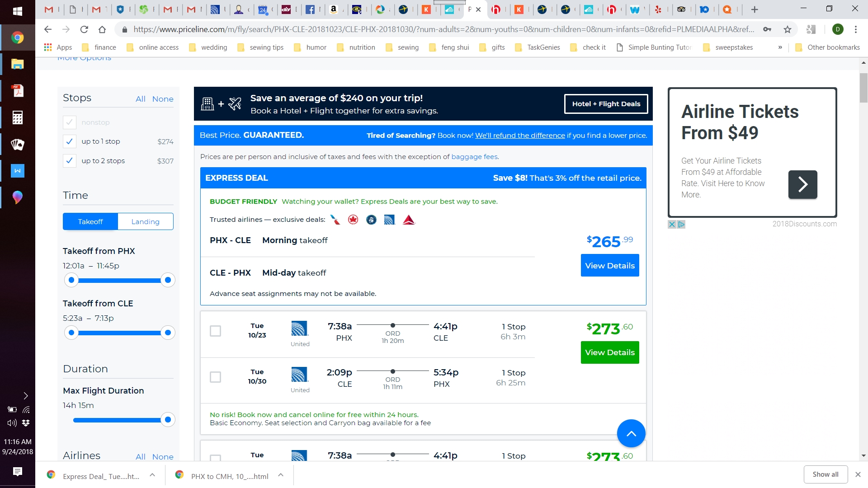Viewport: 868px width, 488px height.
Task: Select the Takeoff time filter tab
Action: click(x=90, y=221)
